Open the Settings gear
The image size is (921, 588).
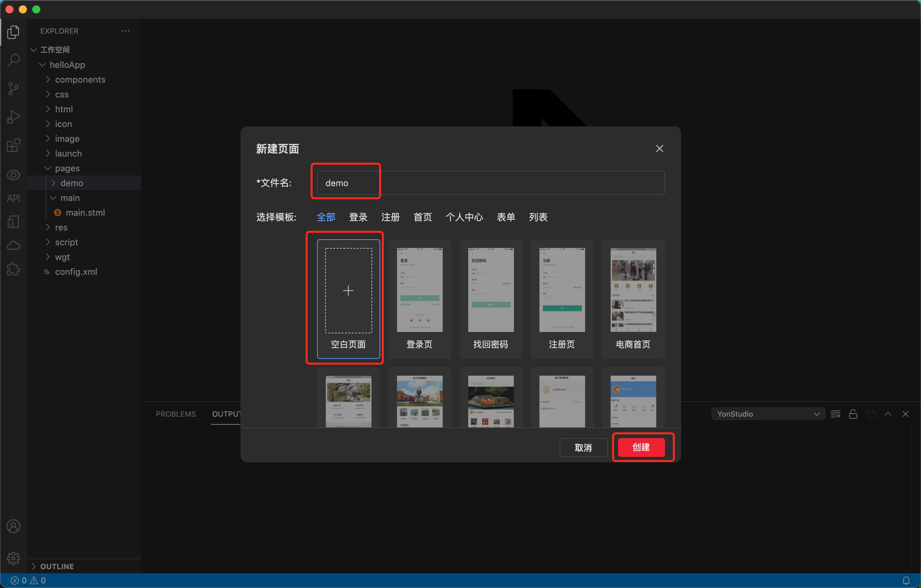click(x=14, y=558)
